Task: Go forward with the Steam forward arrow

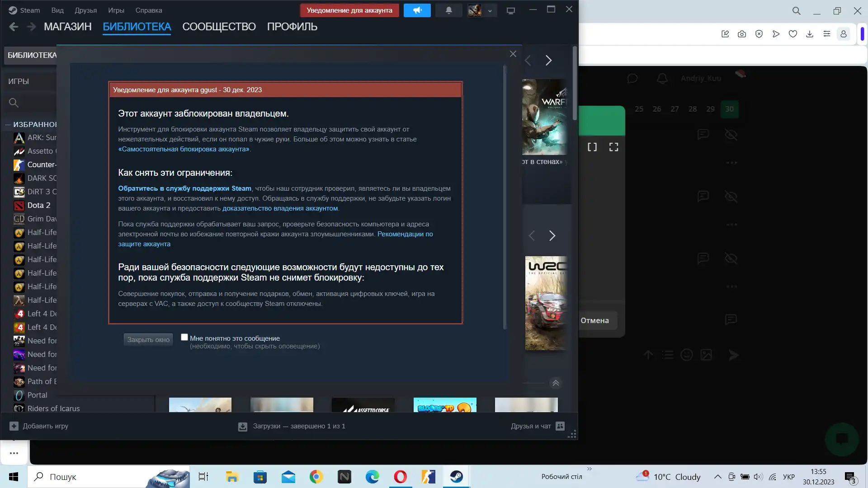Action: tap(31, 27)
